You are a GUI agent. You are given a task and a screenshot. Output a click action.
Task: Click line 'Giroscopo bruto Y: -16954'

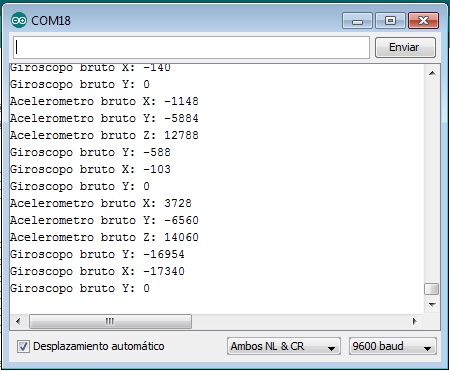pyautogui.click(x=97, y=254)
